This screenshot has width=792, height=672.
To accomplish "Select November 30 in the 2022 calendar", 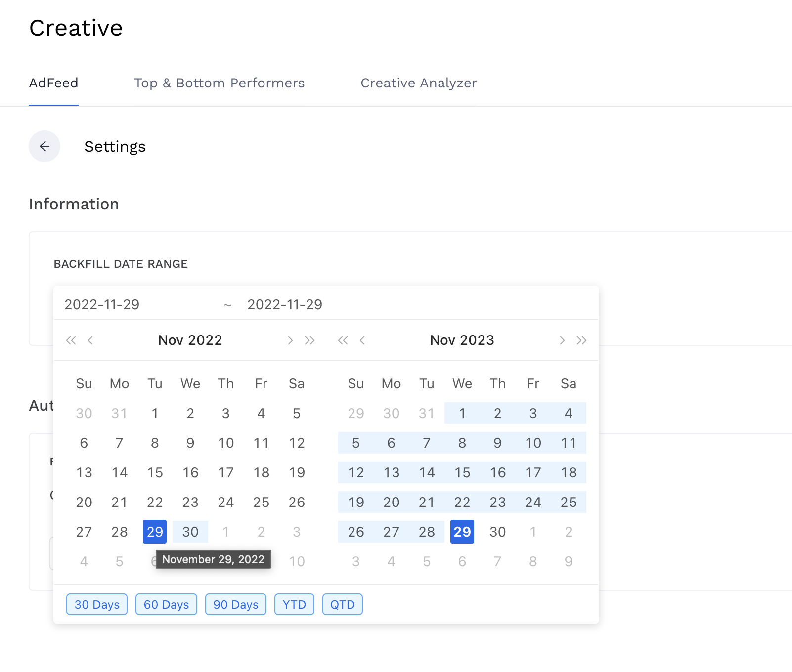I will (x=190, y=532).
